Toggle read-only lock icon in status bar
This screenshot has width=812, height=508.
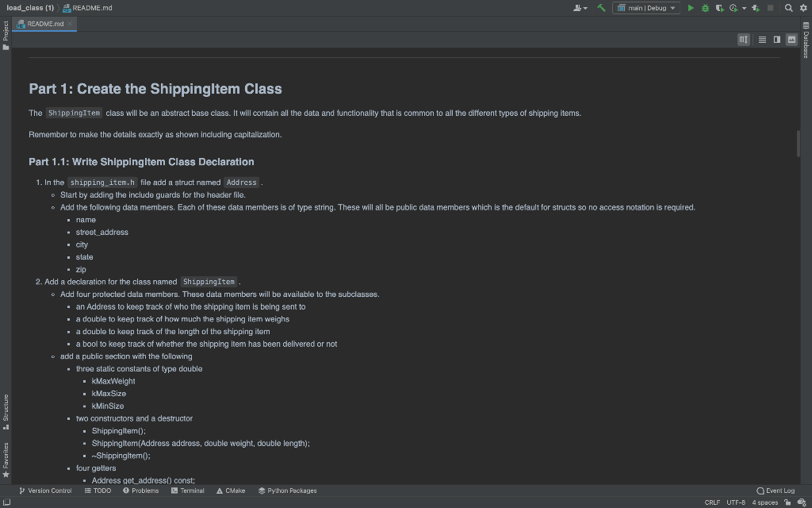pos(787,502)
